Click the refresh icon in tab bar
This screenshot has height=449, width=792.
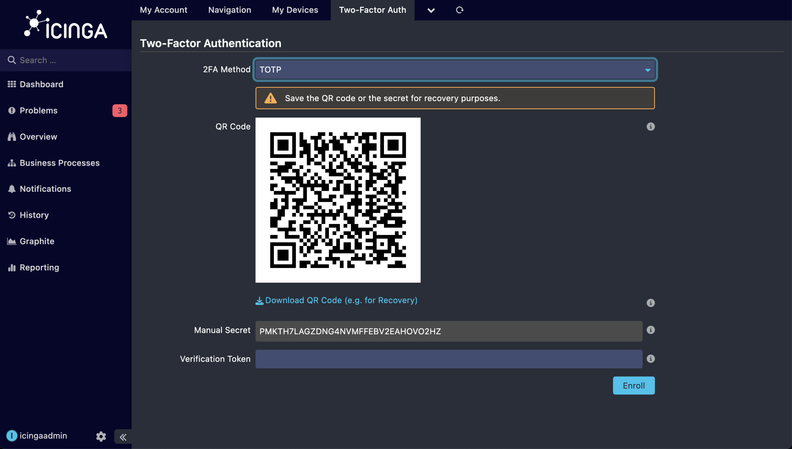coord(459,10)
